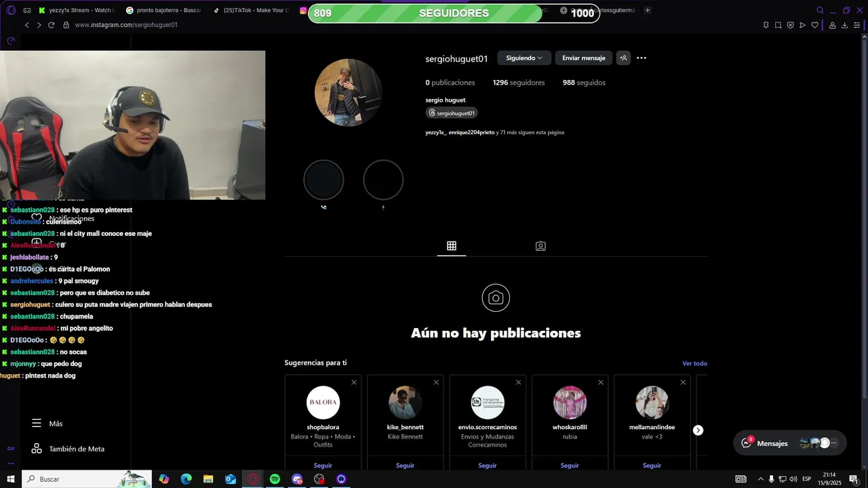Open the 1296 seguidores list

(519, 83)
